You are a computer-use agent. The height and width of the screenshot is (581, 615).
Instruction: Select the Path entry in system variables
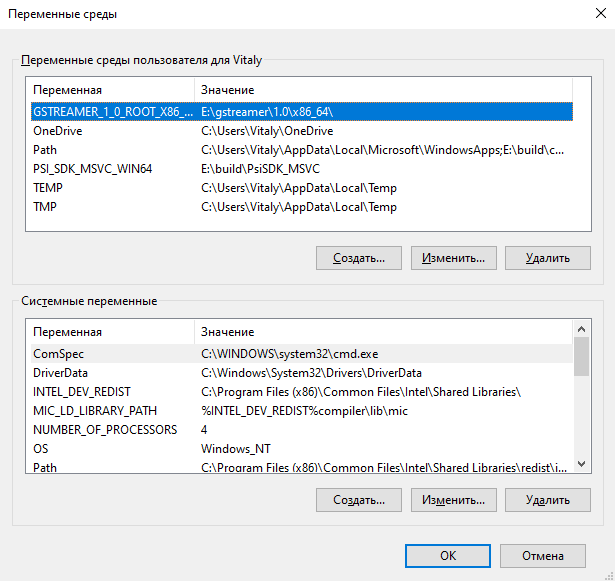pos(45,468)
